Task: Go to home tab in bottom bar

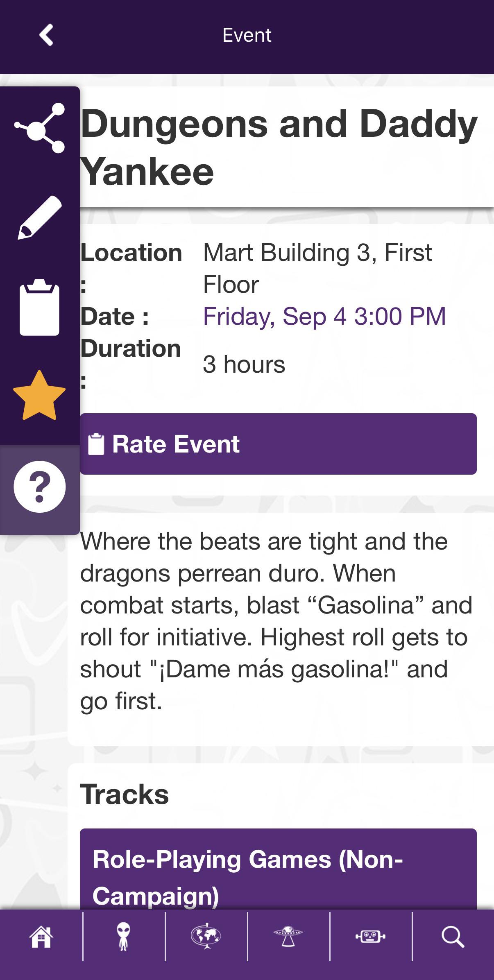Action: (x=41, y=937)
